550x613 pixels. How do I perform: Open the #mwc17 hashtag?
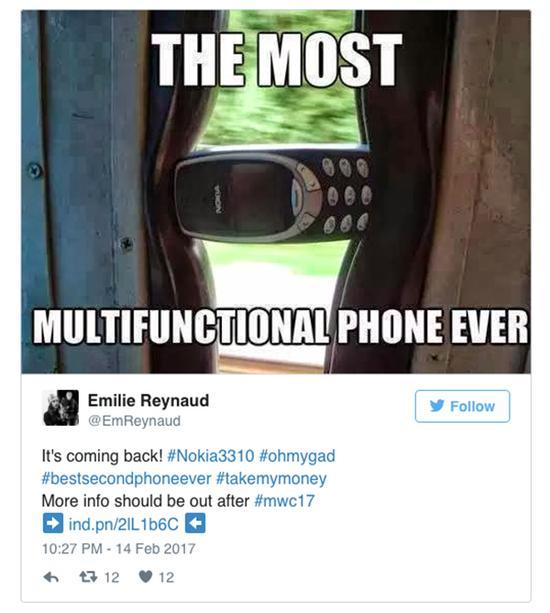pos(284,501)
